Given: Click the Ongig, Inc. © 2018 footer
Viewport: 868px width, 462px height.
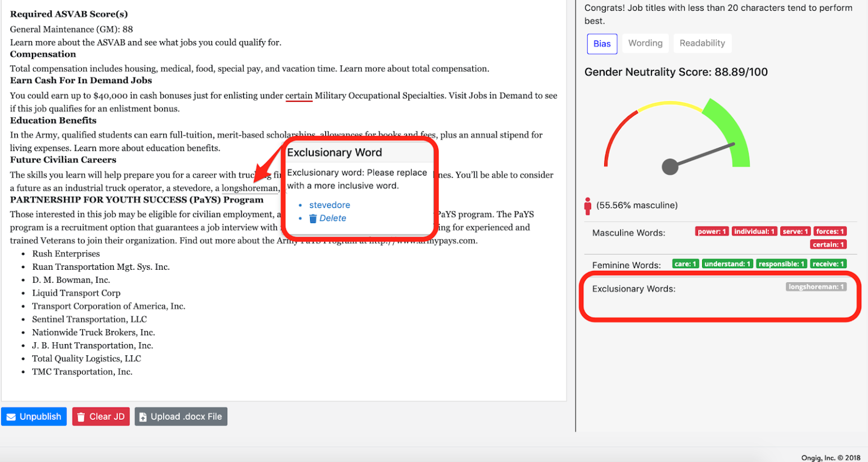Looking at the screenshot, I should (831, 458).
